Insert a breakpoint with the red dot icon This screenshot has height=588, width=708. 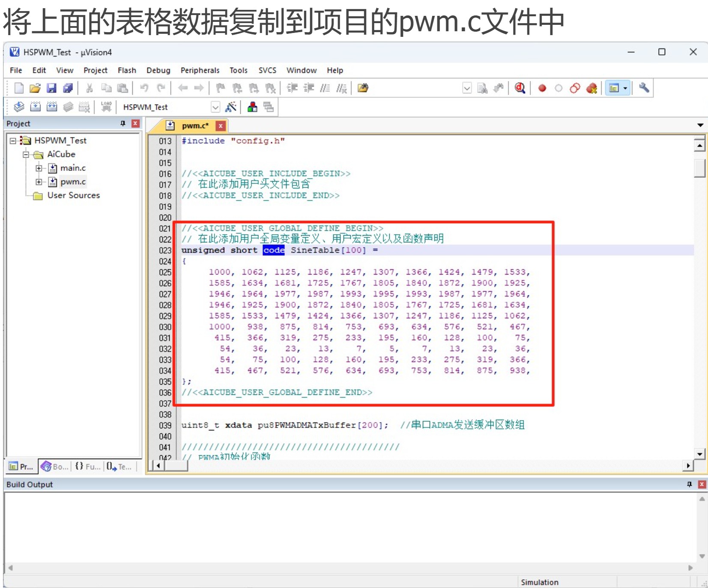point(542,89)
